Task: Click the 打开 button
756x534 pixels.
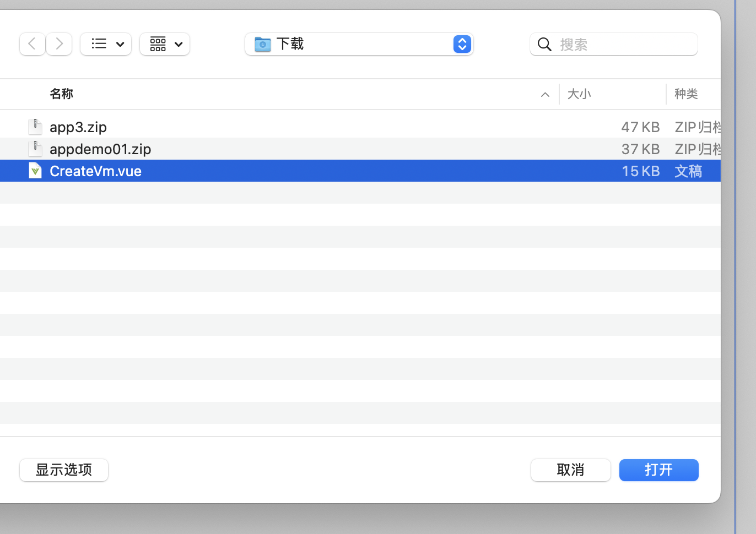Action: pyautogui.click(x=659, y=470)
